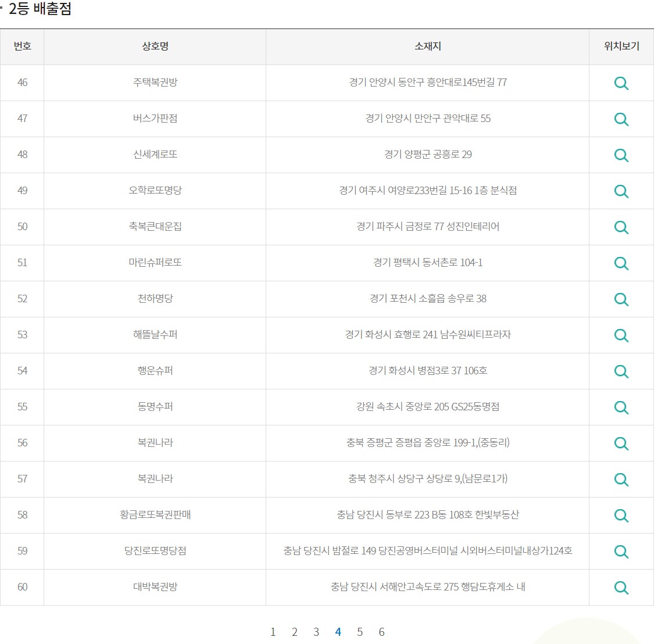The width and height of the screenshot is (654, 644).
Task: Click address 경기 양평군 공흥로 29
Action: click(x=428, y=155)
